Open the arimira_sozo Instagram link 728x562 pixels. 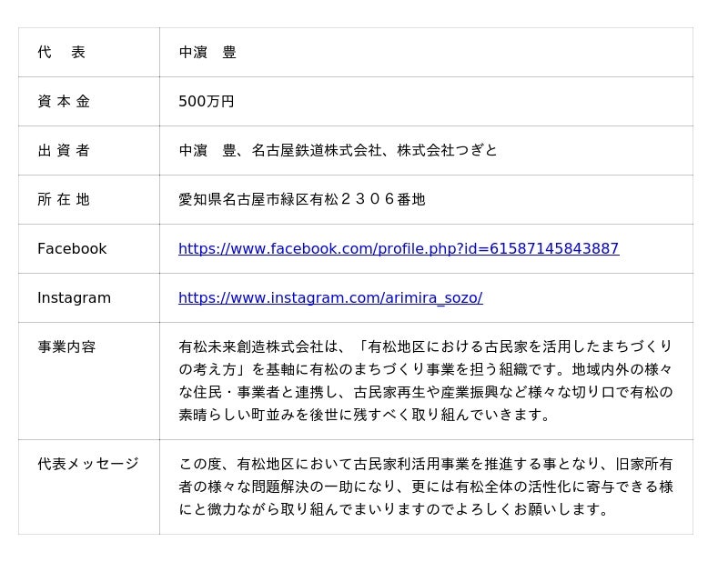click(x=330, y=297)
